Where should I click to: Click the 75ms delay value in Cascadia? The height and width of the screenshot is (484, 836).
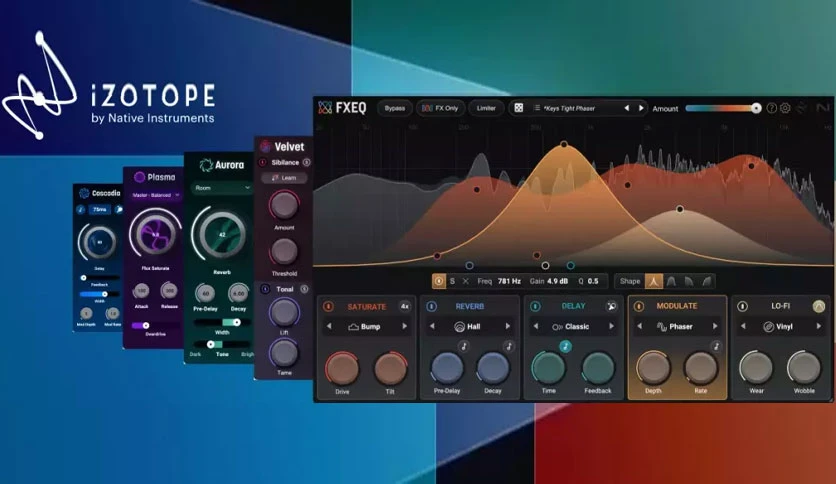coord(99,209)
